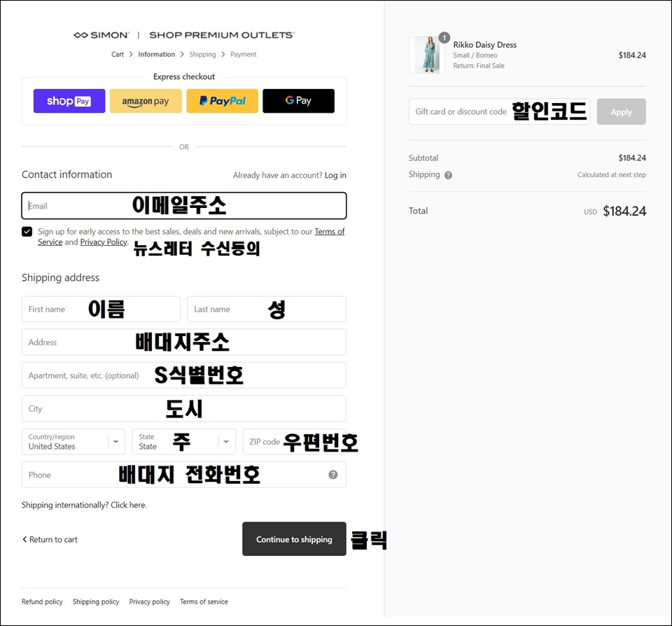
Task: Select the Shipping breadcrumb step
Action: point(203,55)
